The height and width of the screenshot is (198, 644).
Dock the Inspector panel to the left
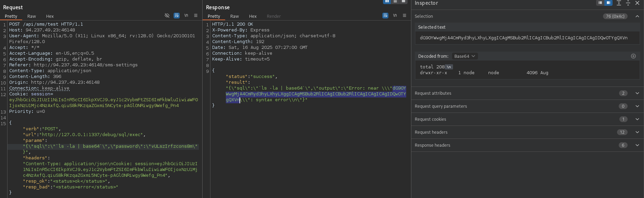pos(600,3)
